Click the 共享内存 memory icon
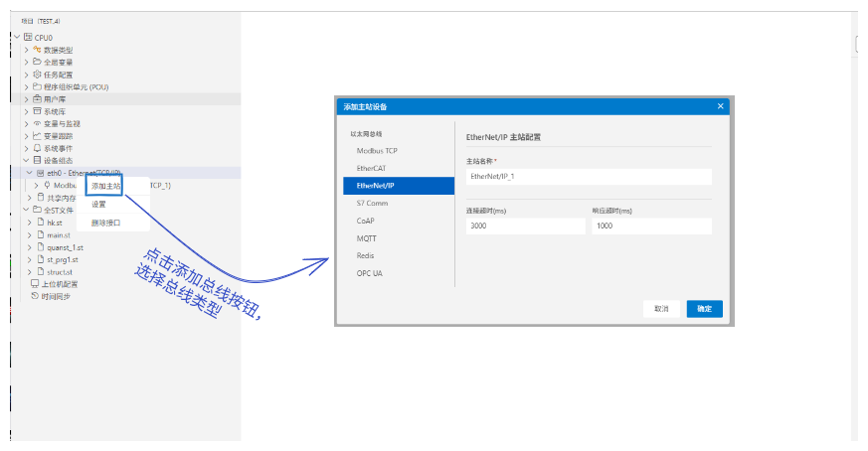This screenshot has width=868, height=451. click(x=40, y=197)
